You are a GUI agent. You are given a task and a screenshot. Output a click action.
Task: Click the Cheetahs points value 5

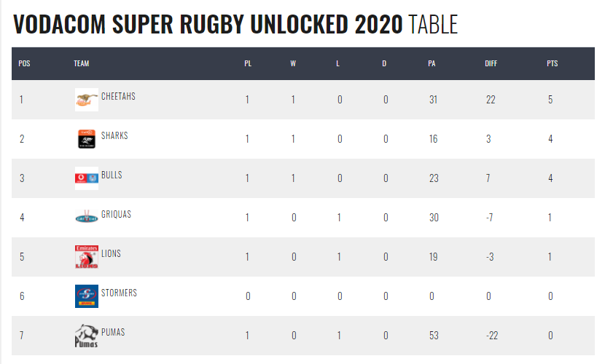pyautogui.click(x=550, y=100)
